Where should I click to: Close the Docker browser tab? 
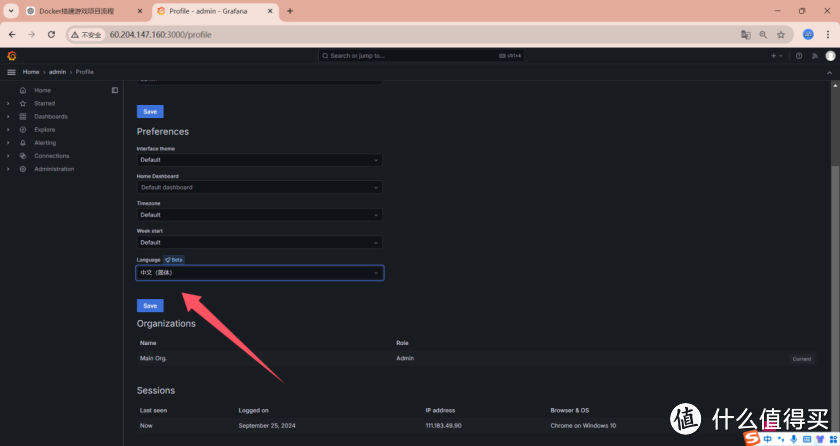pyautogui.click(x=140, y=11)
